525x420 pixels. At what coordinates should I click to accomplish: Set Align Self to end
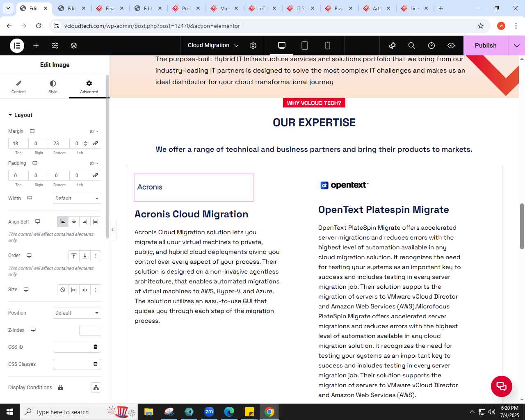point(85,222)
